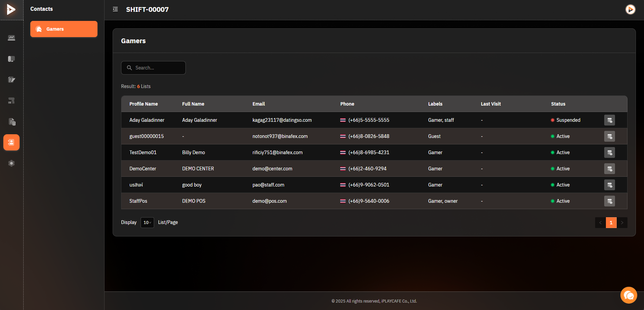Click email rificiy751@binafex.com
The height and width of the screenshot is (310, 644).
[x=277, y=152]
